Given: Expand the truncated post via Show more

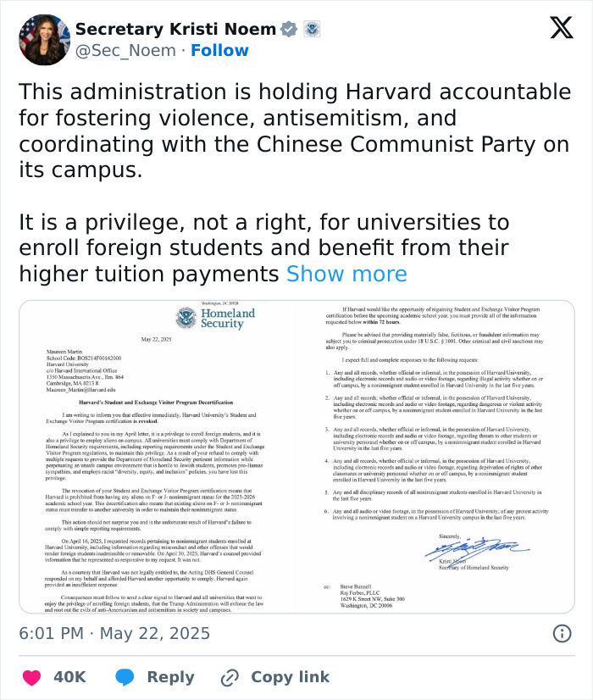Looking at the screenshot, I should [347, 273].
